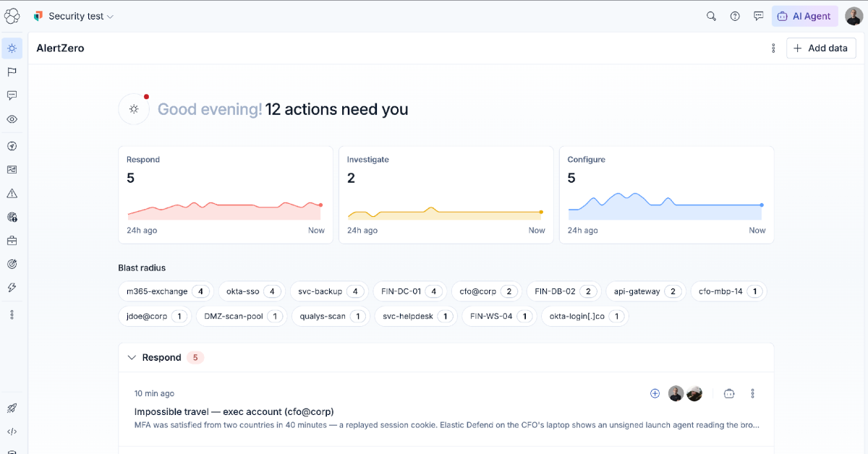The height and width of the screenshot is (454, 868).
Task: Click the m365-exchange blast radius chip
Action: (x=166, y=291)
